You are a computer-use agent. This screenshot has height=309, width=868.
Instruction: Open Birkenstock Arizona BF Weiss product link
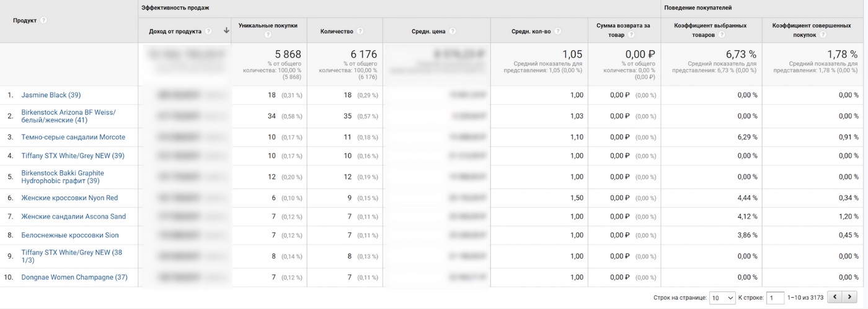68,116
